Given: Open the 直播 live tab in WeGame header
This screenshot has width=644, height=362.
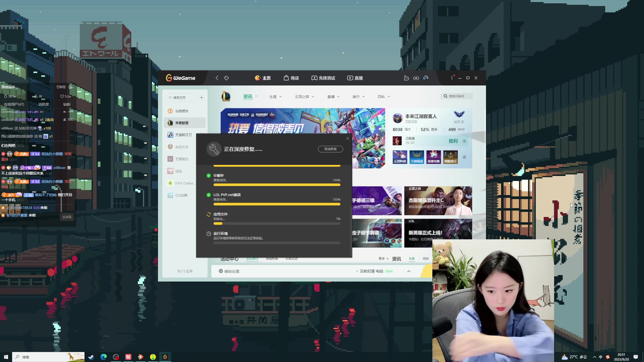Looking at the screenshot, I should [355, 78].
